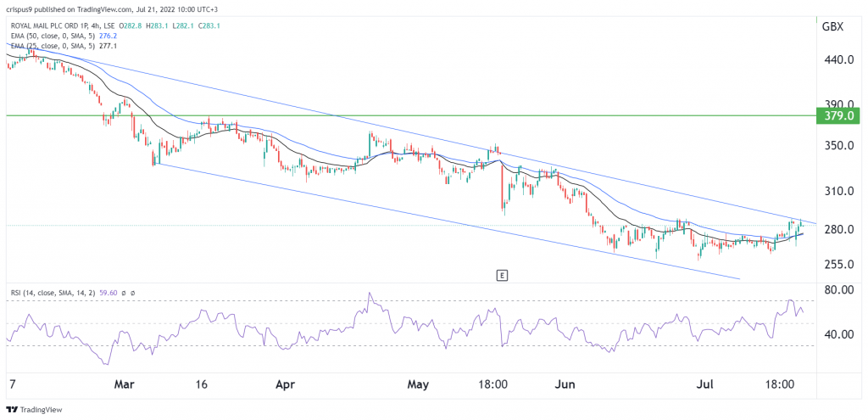
Task: Select the EMA (50, close, 0, SMA, 5) legend
Action: pos(53,35)
